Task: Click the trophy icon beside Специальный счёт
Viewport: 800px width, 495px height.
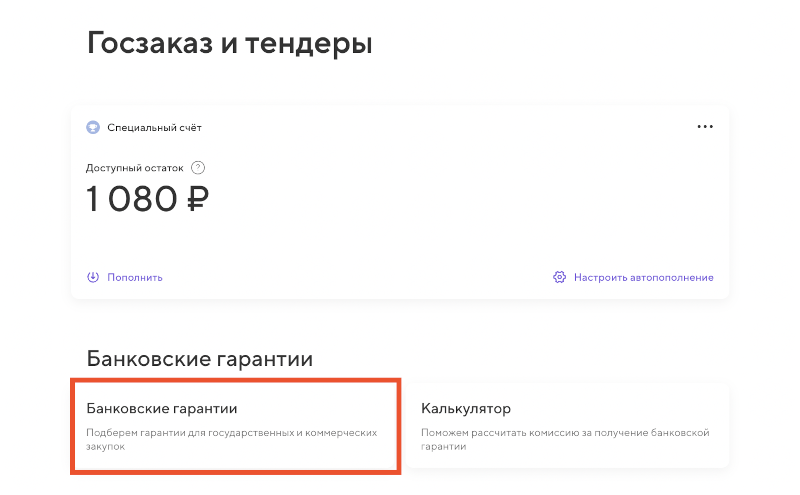Action: click(x=93, y=128)
